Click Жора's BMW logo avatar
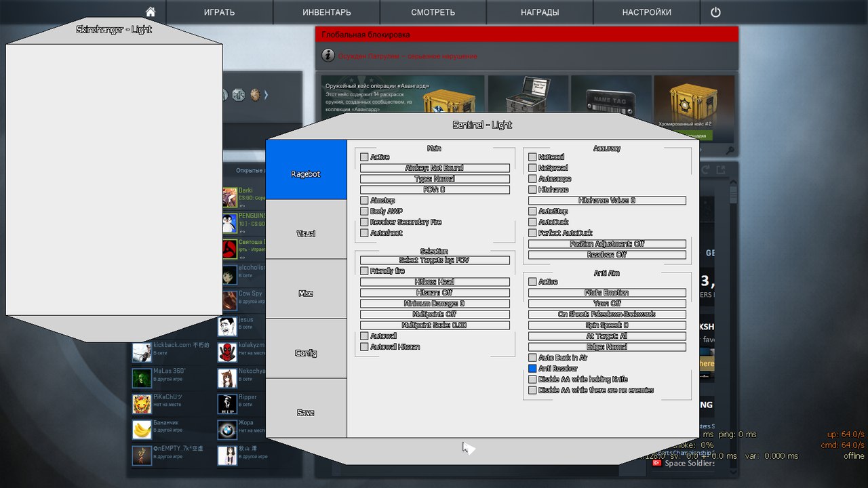This screenshot has height=488, width=868. click(227, 430)
